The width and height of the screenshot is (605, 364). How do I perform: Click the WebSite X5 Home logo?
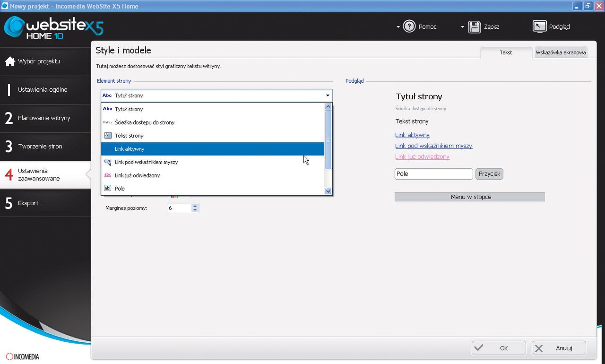coord(53,28)
